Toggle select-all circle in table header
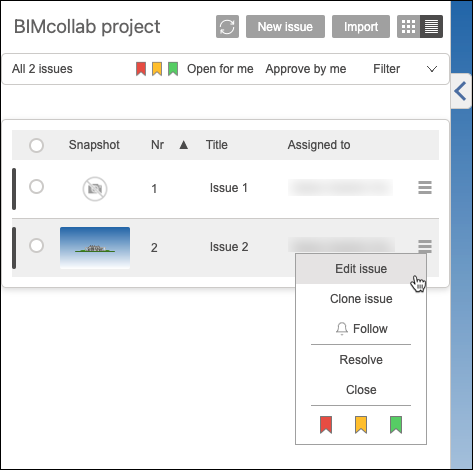 click(x=36, y=145)
